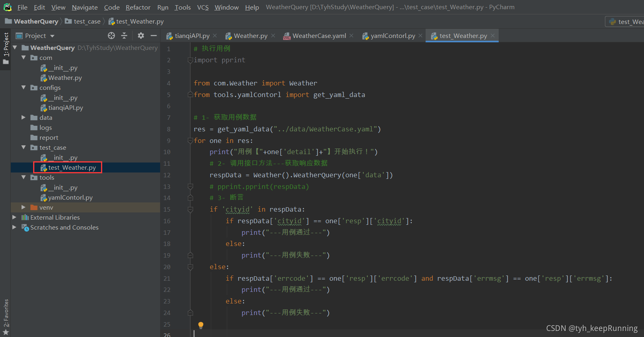The width and height of the screenshot is (644, 337).
Task: Select __init__.py under tools folder
Action: (x=63, y=187)
